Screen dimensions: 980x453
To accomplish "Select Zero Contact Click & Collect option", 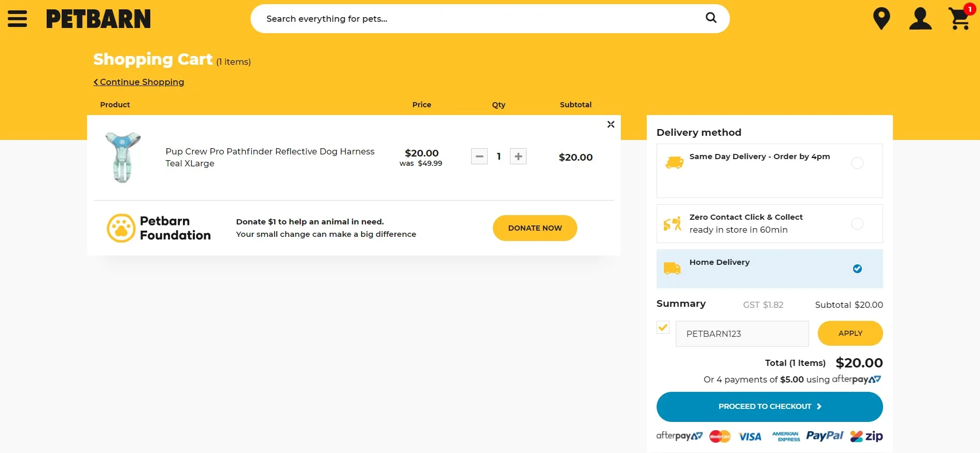I will [857, 223].
